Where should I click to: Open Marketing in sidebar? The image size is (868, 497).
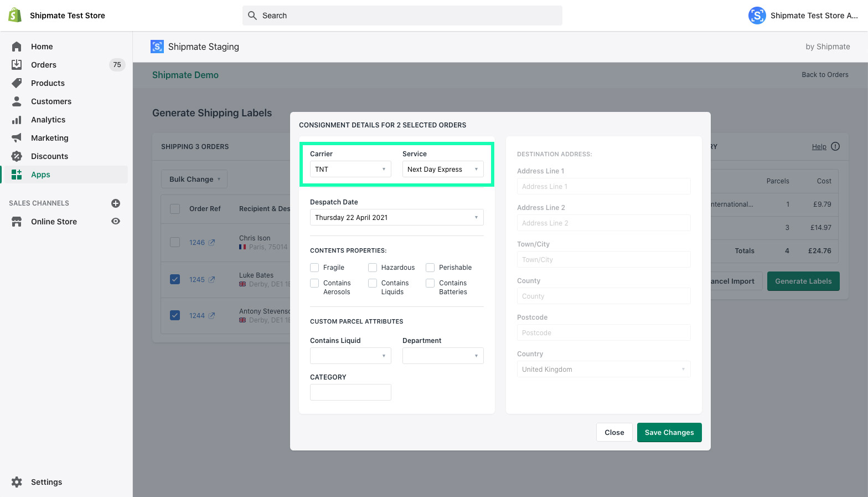point(50,138)
